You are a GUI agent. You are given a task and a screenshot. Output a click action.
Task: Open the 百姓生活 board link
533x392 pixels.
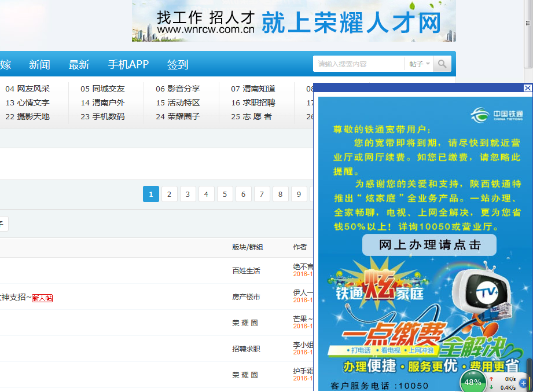coord(246,271)
